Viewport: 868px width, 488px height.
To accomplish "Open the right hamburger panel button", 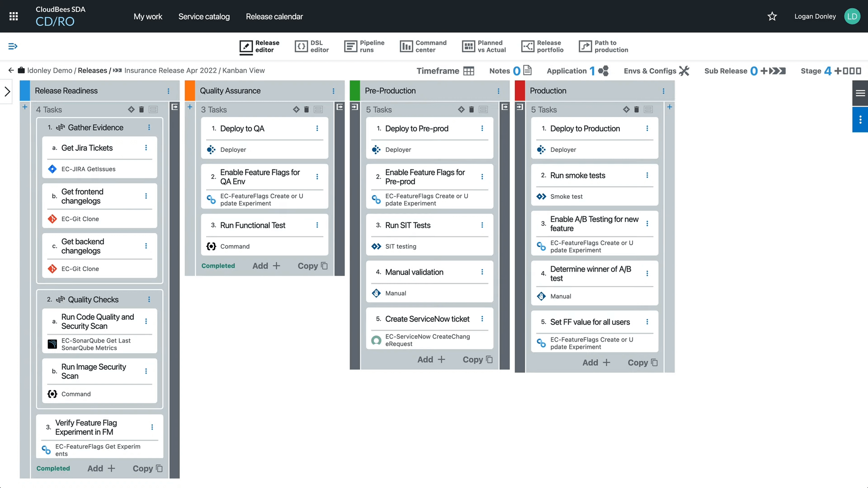I will pyautogui.click(x=860, y=93).
